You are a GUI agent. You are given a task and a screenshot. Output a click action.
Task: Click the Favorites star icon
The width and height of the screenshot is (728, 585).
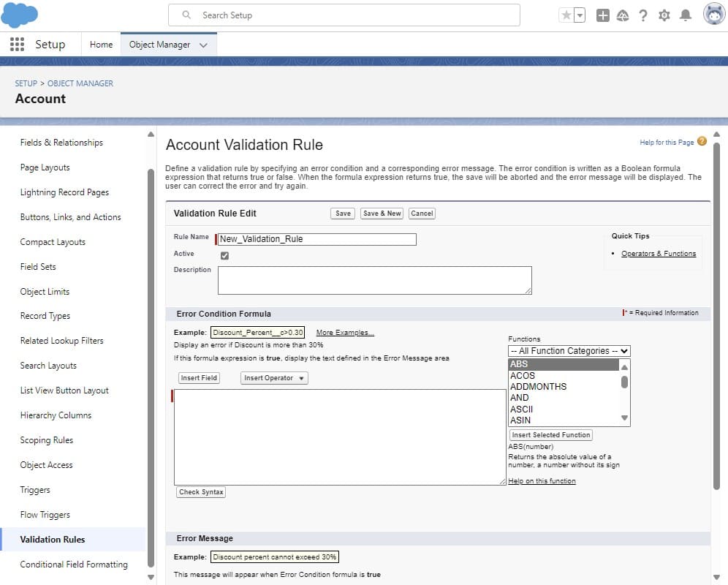566,15
